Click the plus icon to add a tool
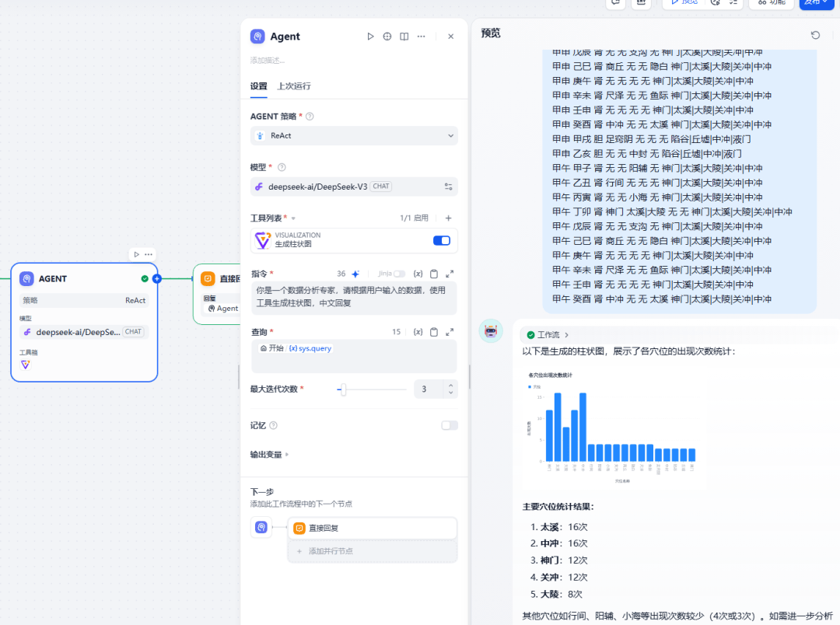Viewport: 840px width, 625px height. click(449, 218)
